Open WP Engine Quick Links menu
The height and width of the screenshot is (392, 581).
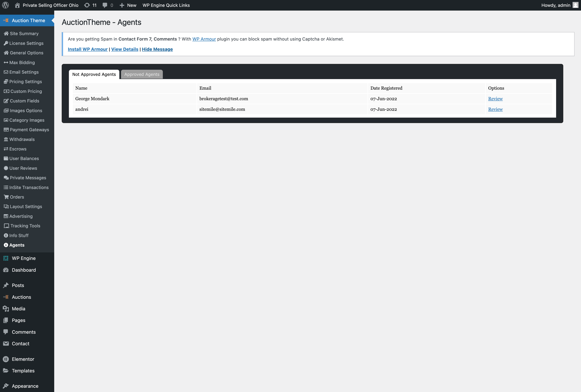[166, 5]
